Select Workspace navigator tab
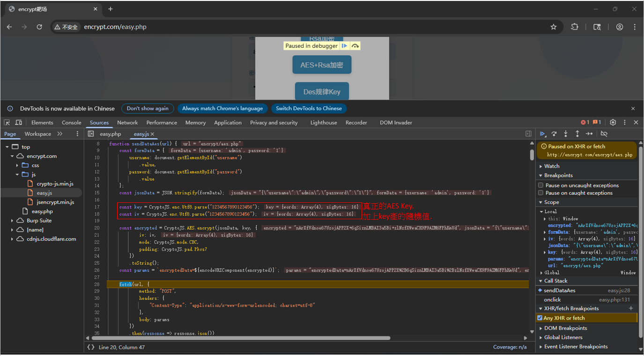The height and width of the screenshot is (356, 644). [x=38, y=134]
